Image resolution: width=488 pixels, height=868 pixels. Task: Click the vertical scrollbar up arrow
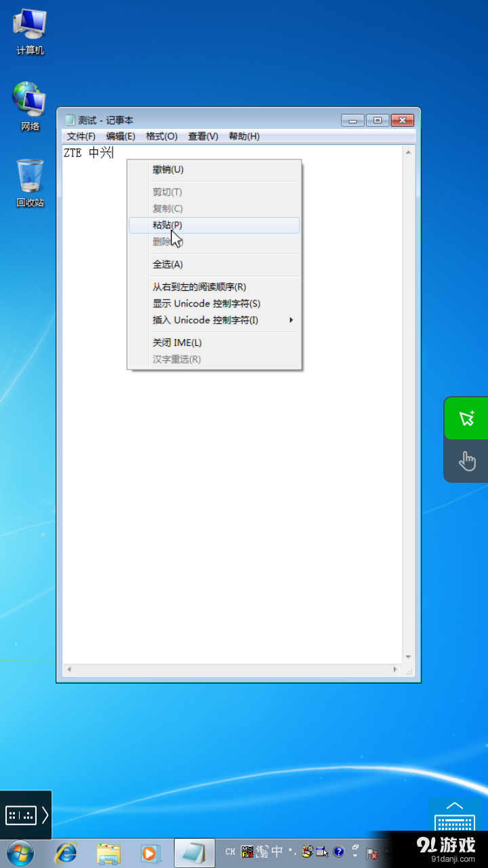pyautogui.click(x=408, y=152)
